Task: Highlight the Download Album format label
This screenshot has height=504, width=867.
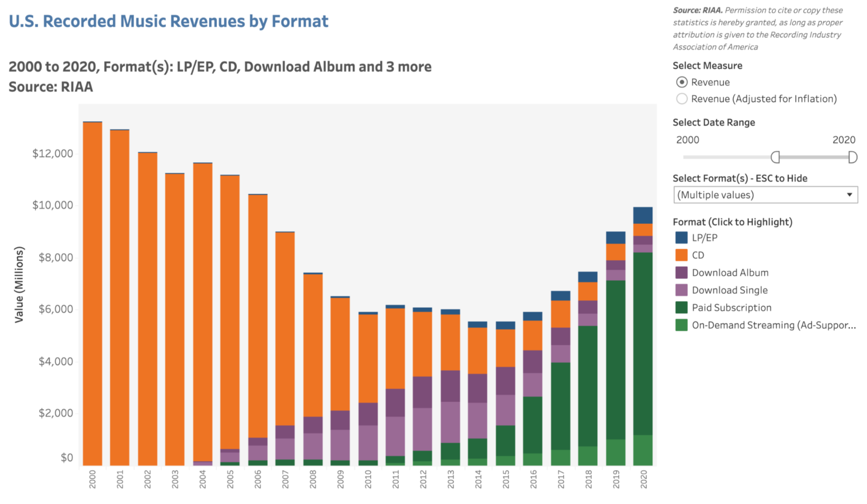Action: point(730,273)
